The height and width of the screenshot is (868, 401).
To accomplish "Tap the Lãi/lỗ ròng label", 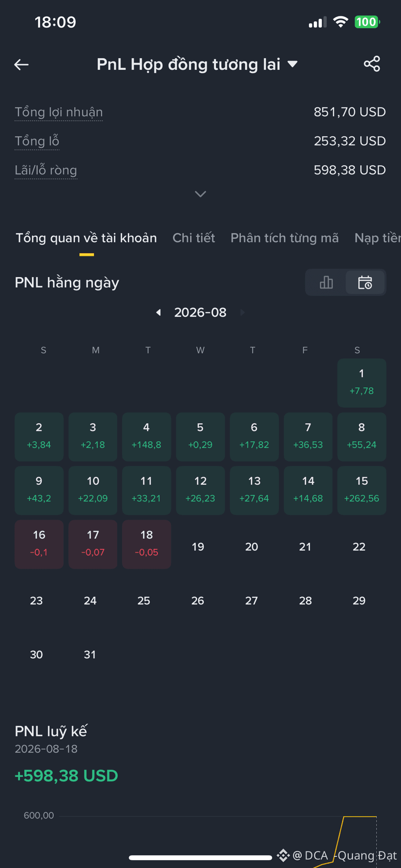I will 46,170.
